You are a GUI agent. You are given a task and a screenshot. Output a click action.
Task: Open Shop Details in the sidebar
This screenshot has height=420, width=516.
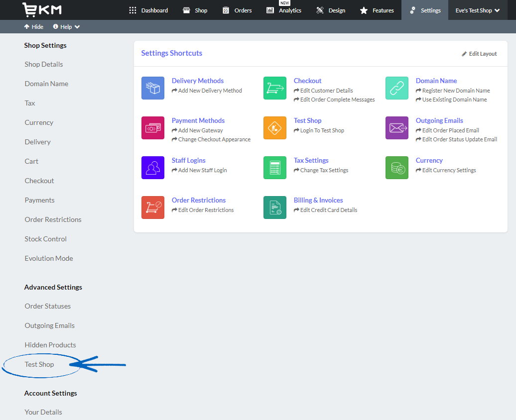tap(44, 65)
